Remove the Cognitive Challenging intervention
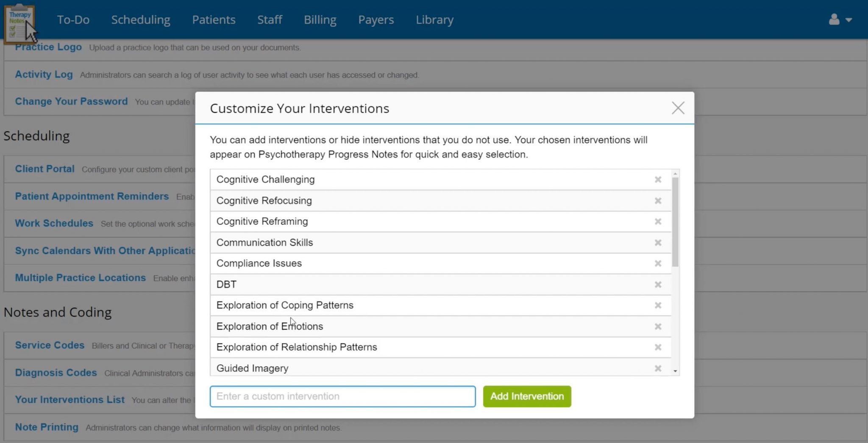The width and height of the screenshot is (868, 443). (658, 180)
